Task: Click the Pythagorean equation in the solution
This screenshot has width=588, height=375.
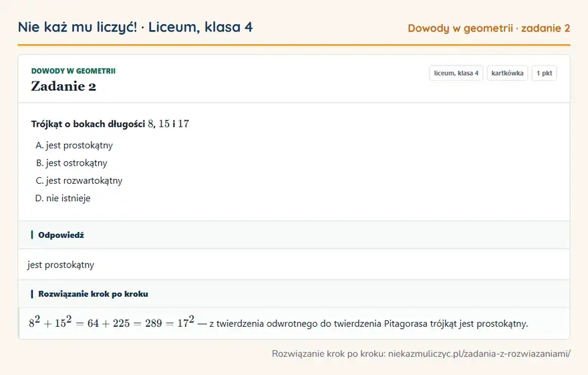Action: [112, 322]
